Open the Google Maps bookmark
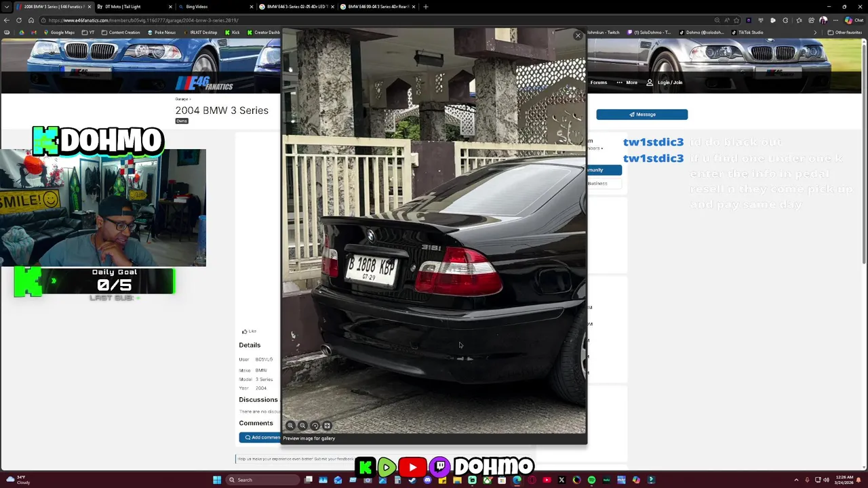Viewport: 868px width, 488px height. coord(59,33)
